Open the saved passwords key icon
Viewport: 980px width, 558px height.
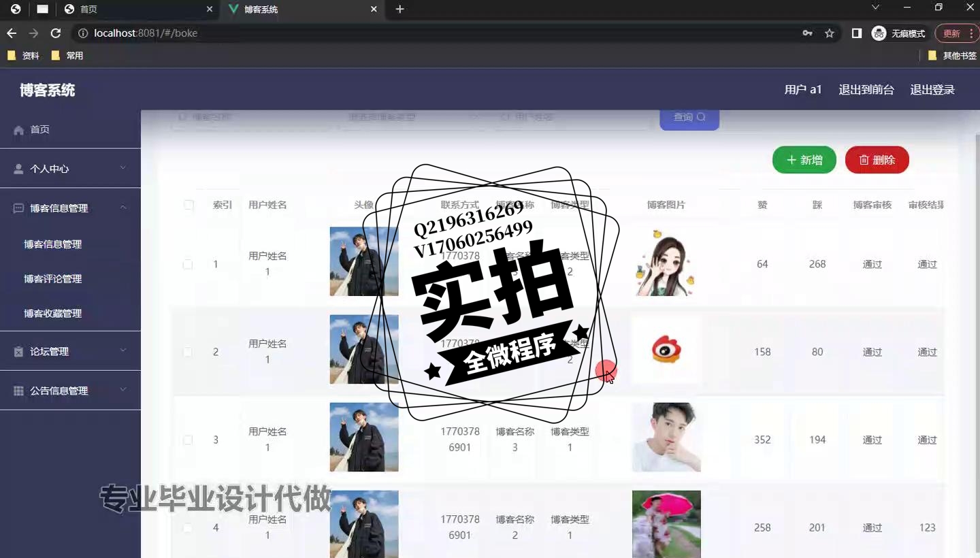(807, 33)
